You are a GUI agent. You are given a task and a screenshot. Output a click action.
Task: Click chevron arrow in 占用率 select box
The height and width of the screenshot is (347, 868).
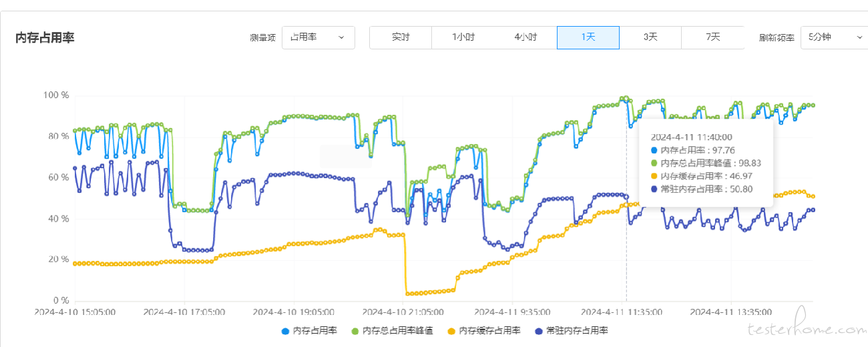342,37
